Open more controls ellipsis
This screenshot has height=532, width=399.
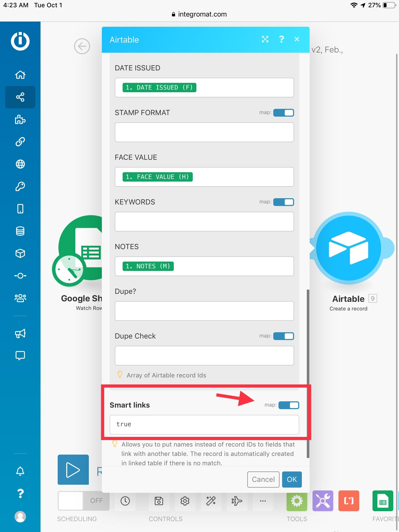pyautogui.click(x=263, y=501)
